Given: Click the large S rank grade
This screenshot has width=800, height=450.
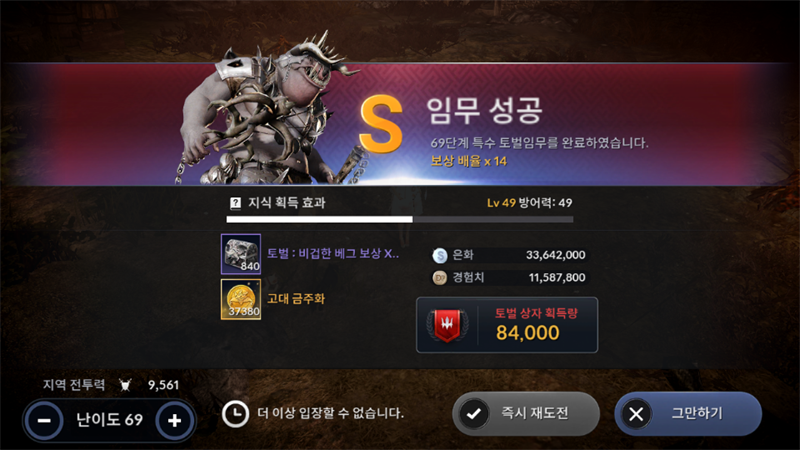Looking at the screenshot, I should [x=381, y=124].
